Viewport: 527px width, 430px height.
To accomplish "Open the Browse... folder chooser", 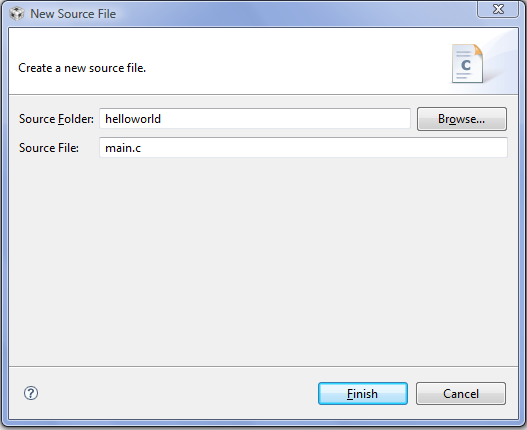I will pyautogui.click(x=462, y=119).
